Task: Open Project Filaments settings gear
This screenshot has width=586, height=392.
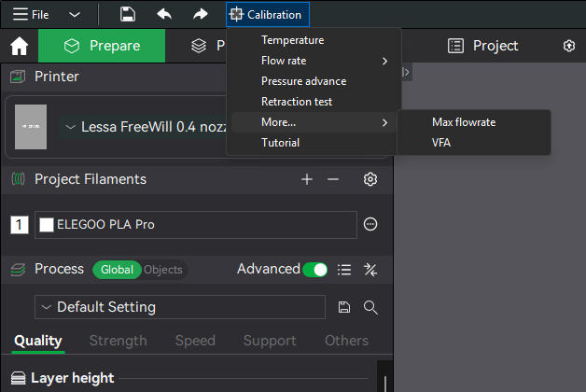Action: click(x=370, y=179)
